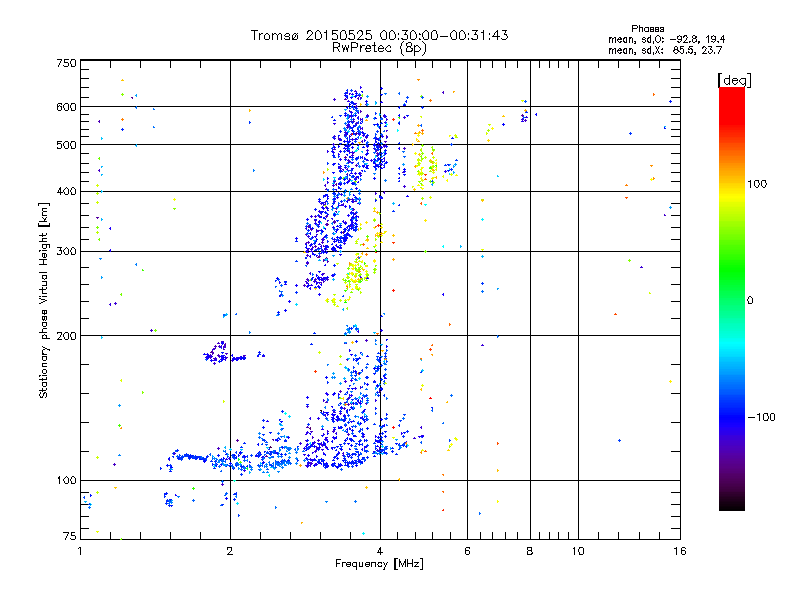Click the 'Frequency [MHz]' axis label
Viewport: 800px width, 600px height.
coord(379,564)
